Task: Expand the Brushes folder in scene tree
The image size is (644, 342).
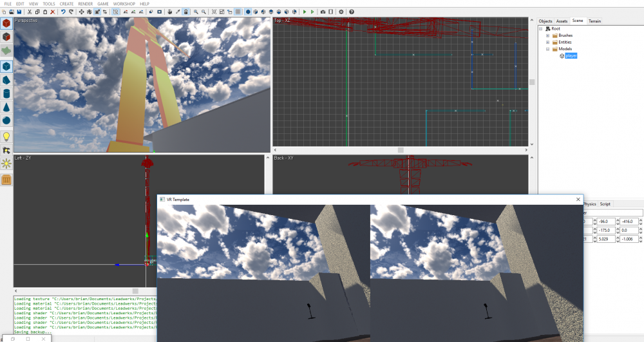Action: tap(547, 35)
